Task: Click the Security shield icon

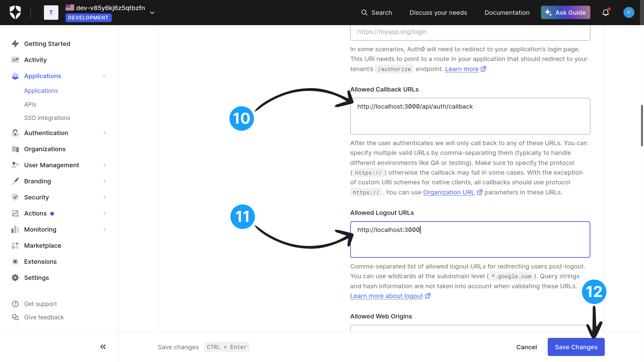Action: tap(15, 197)
